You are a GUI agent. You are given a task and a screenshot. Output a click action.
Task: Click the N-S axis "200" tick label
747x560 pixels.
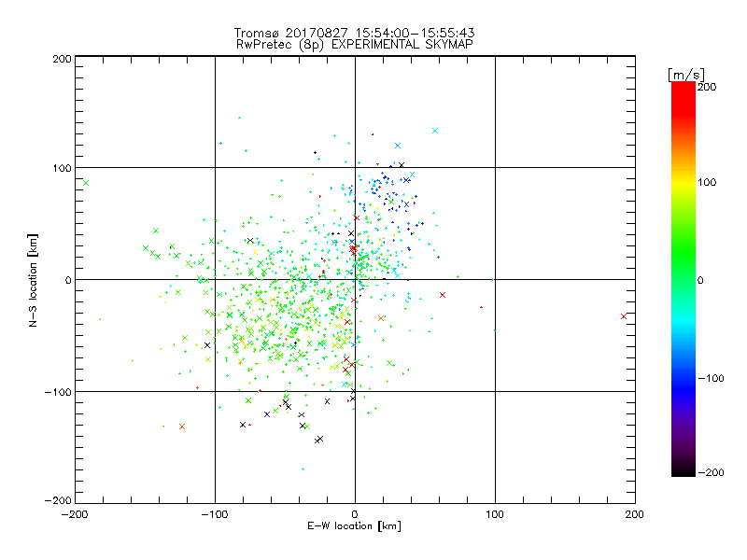[62, 59]
